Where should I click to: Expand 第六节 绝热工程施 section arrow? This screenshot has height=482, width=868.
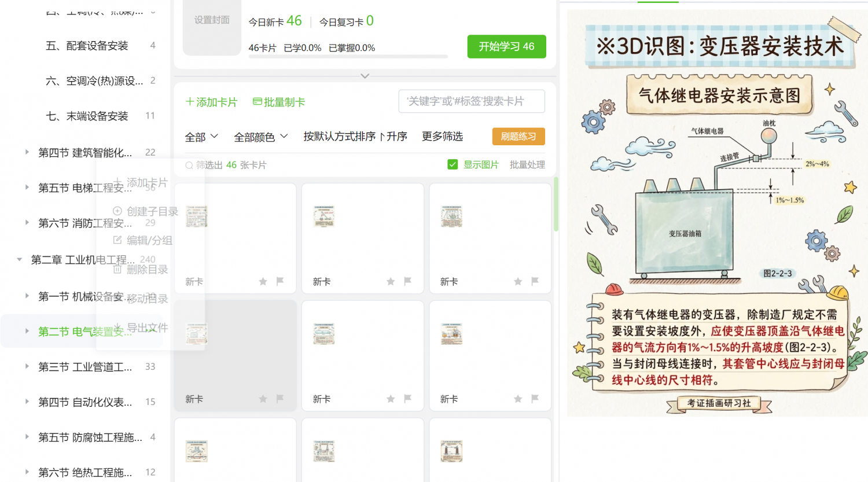pos(27,472)
